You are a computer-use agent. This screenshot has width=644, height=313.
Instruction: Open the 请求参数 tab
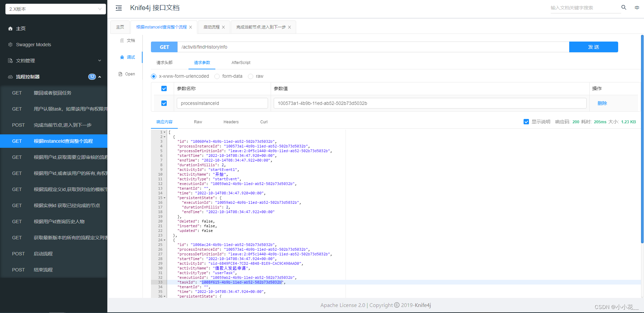(202, 63)
